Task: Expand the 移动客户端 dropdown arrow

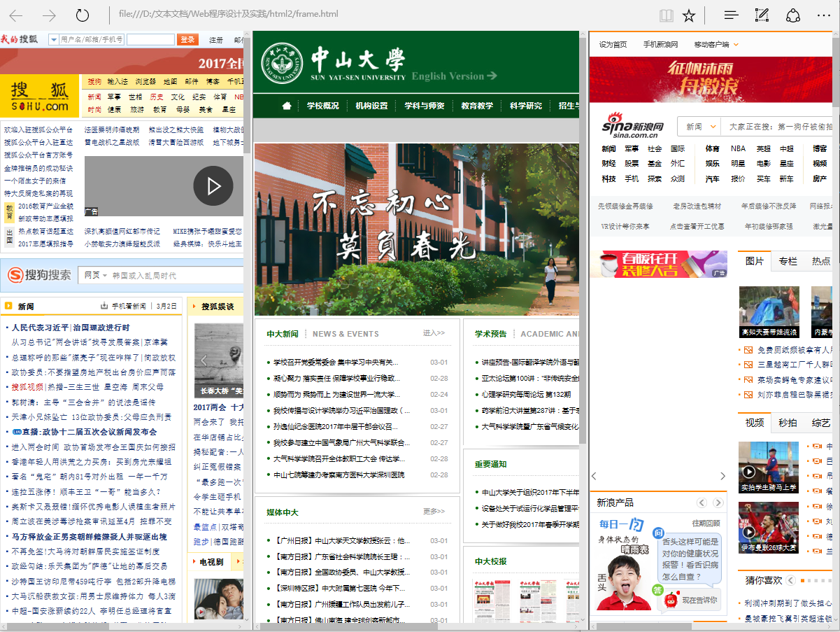Action: click(x=736, y=45)
